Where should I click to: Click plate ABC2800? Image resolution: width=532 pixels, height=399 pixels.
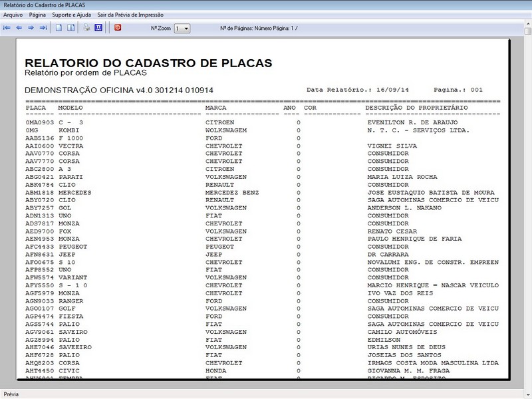point(40,169)
